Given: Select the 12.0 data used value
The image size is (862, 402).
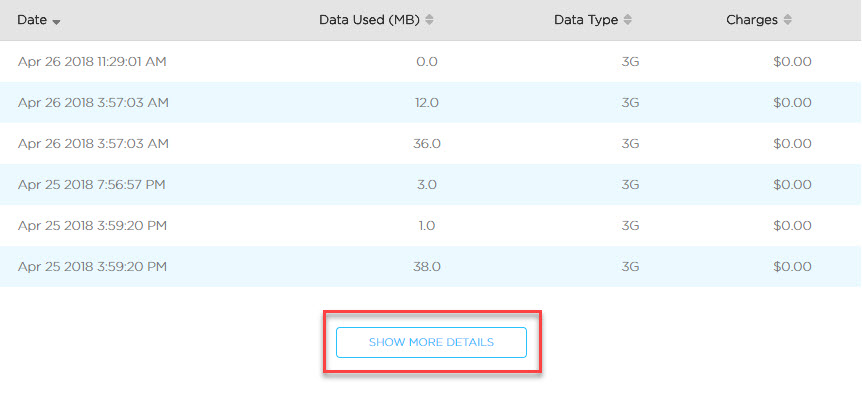Looking at the screenshot, I should [x=426, y=103].
